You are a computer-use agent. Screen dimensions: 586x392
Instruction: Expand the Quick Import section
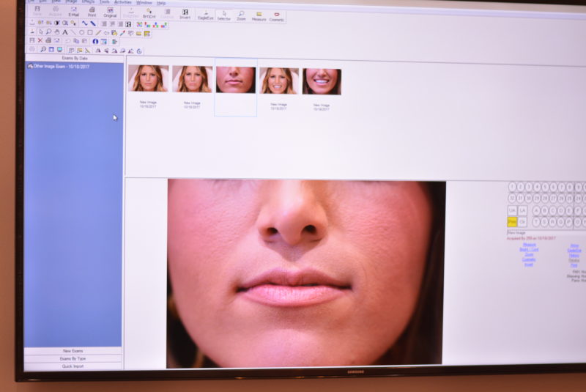click(x=73, y=366)
